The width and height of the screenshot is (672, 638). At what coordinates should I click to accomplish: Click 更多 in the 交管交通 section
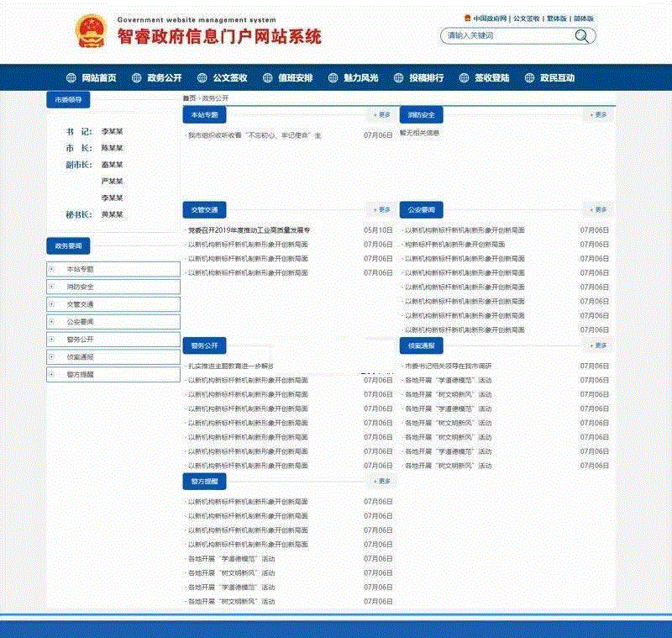click(382, 209)
